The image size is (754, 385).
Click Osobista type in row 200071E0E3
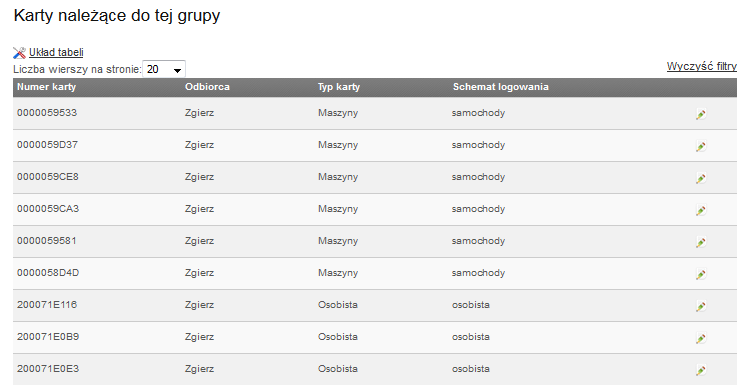(338, 369)
